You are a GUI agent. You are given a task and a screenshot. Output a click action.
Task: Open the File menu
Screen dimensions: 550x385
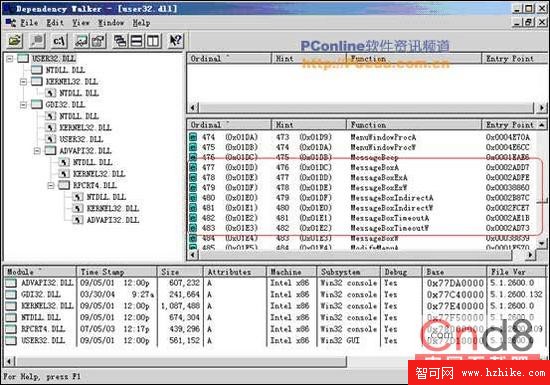[x=29, y=23]
